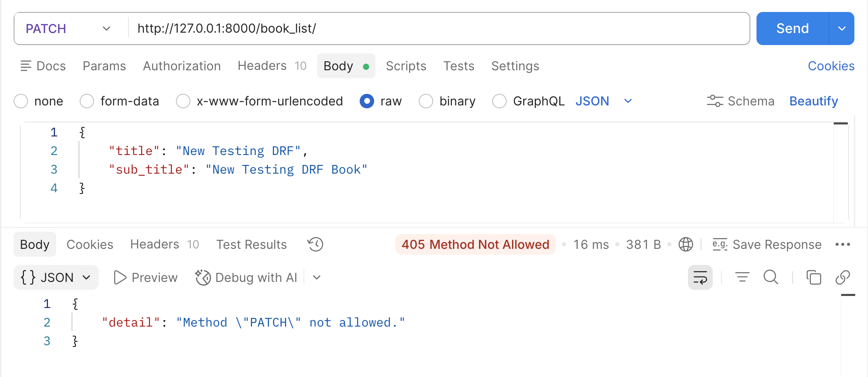This screenshot has height=377, width=868.
Task: Open the Settings tab
Action: point(515,66)
